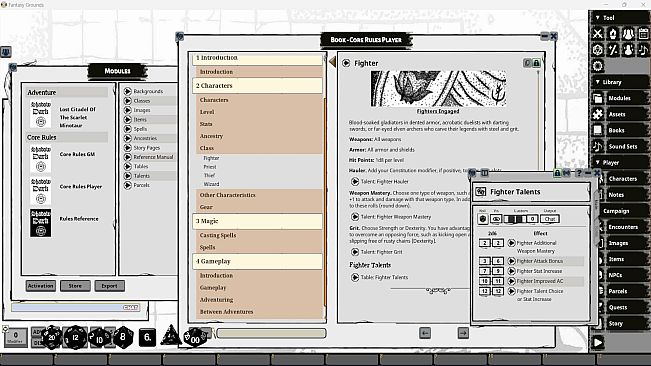Toggle the ADV button on dice bar

[x=37, y=332]
